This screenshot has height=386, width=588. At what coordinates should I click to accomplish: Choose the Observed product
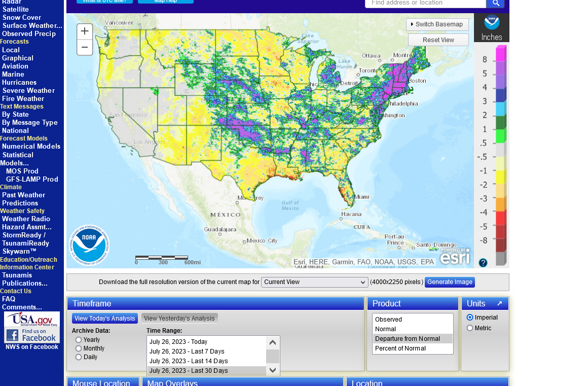tap(413, 319)
